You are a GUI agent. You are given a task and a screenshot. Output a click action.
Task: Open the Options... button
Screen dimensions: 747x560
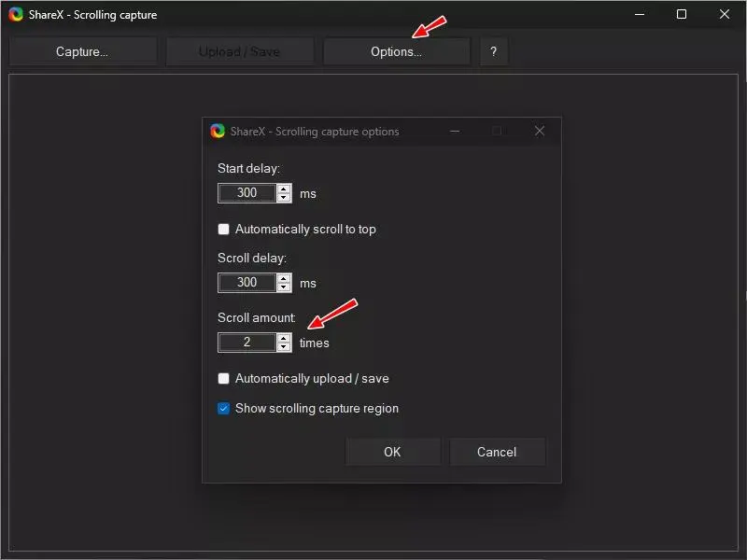pos(396,51)
